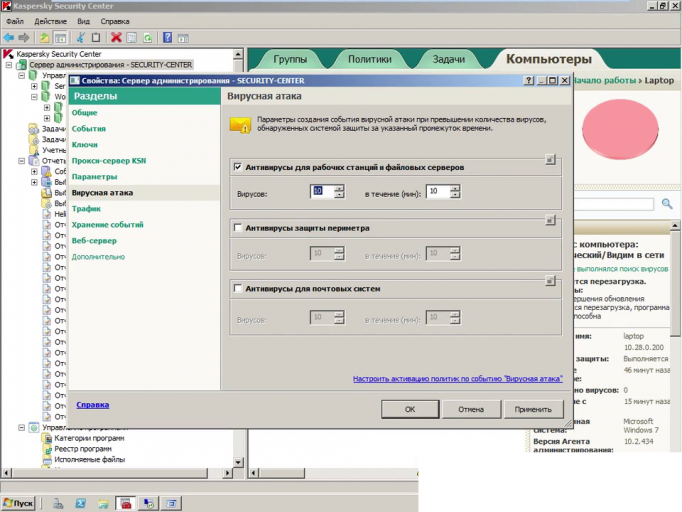The height and width of the screenshot is (512, 682).
Task: Click the dialog's question mark help button
Action: 528,80
